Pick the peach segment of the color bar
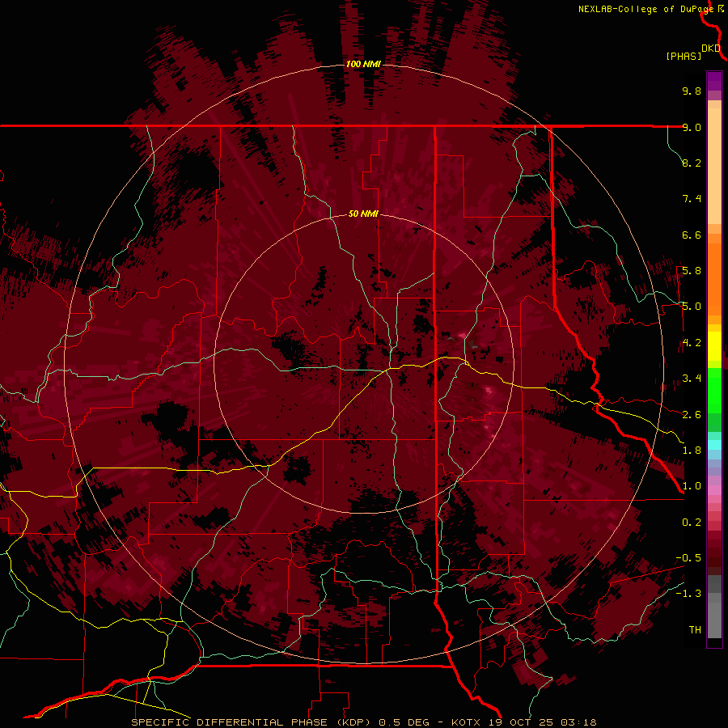The width and height of the screenshot is (728, 728). click(714, 166)
